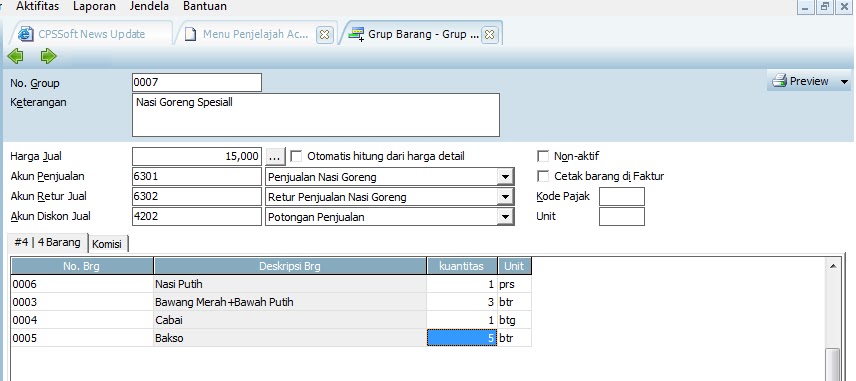
Task: Click item number 0006 cell
Action: pos(82,284)
